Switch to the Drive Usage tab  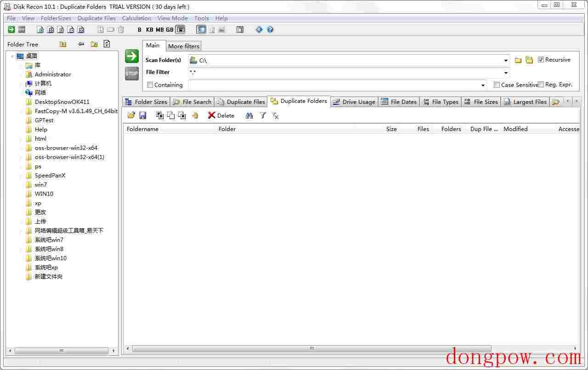[x=354, y=102]
